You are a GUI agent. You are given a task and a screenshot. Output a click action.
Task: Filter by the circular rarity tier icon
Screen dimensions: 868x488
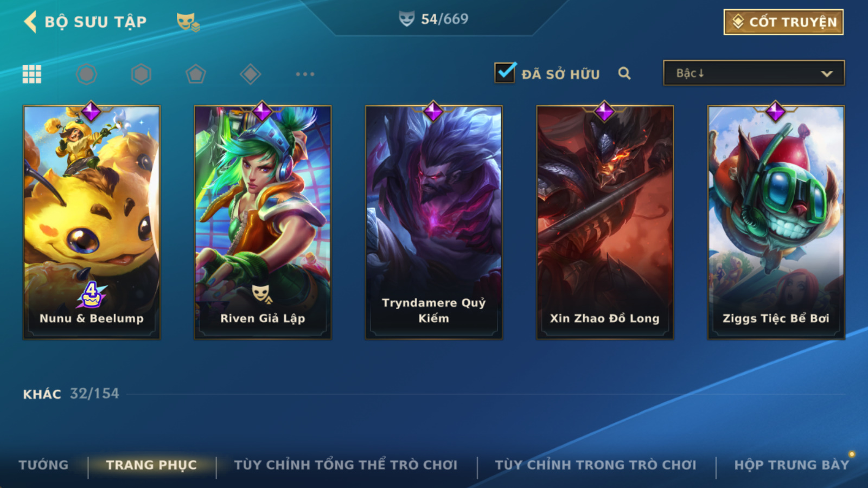click(x=87, y=74)
